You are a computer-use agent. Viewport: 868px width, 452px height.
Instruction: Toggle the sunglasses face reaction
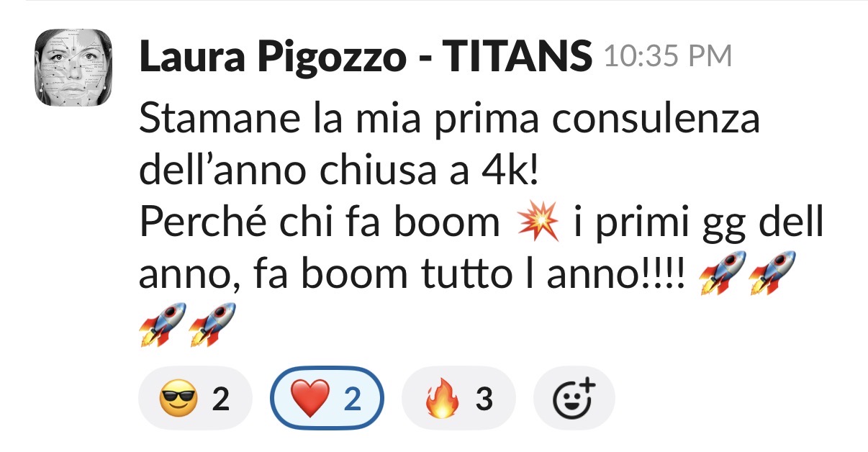tap(195, 398)
